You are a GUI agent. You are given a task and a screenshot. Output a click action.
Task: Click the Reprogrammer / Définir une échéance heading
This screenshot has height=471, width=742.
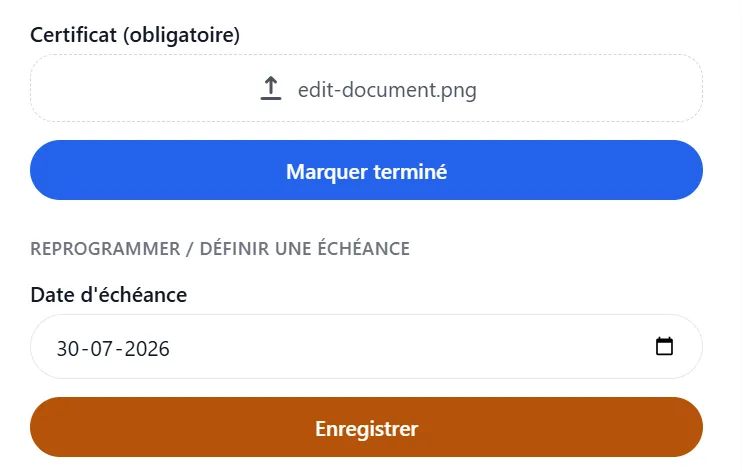click(220, 249)
